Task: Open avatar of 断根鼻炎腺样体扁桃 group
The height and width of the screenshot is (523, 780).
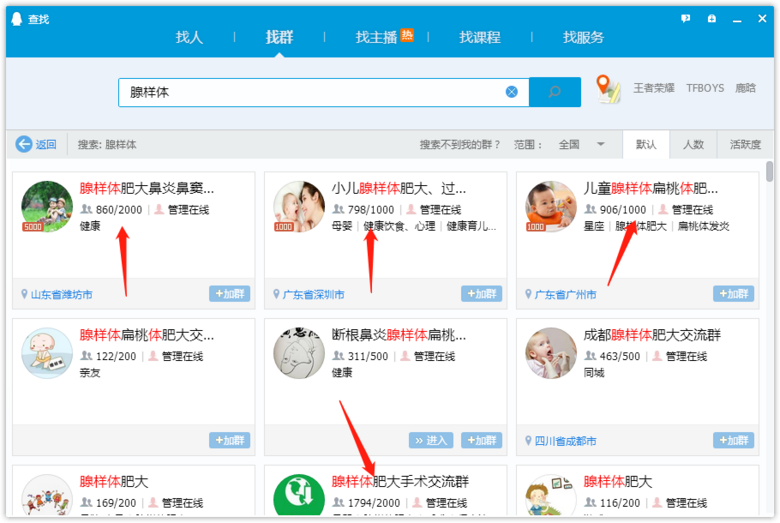Action: point(298,353)
